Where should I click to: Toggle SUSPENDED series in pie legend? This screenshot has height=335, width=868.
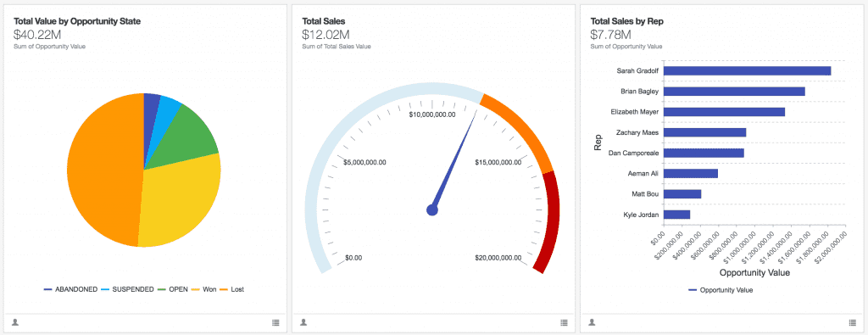click(x=127, y=289)
